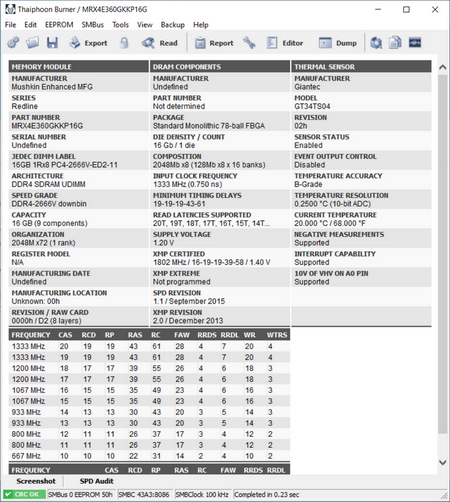
Task: Open the Backup menu
Action: pyautogui.click(x=173, y=25)
